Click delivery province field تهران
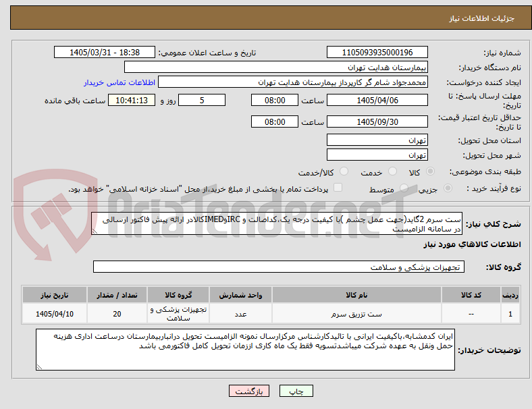This screenshot has height=409, width=532. [x=377, y=140]
